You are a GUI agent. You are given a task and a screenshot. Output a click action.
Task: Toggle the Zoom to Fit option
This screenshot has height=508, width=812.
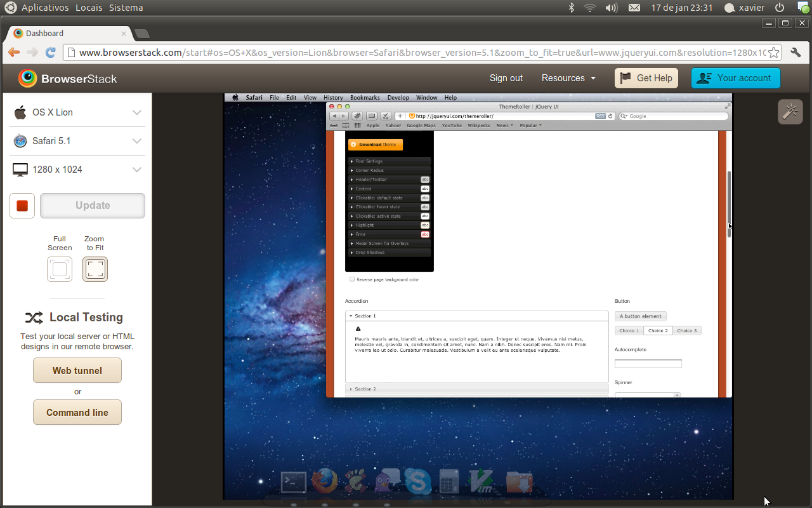pyautogui.click(x=95, y=269)
